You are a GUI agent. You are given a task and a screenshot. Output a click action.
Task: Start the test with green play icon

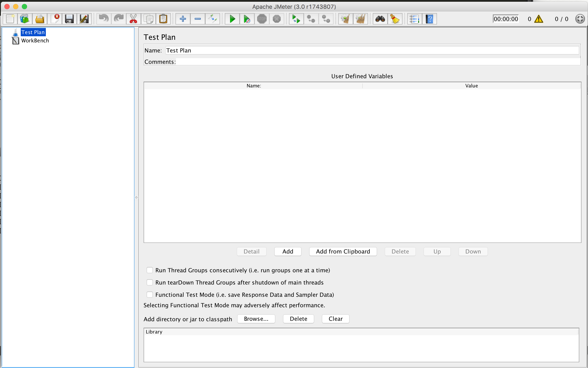[x=232, y=19]
